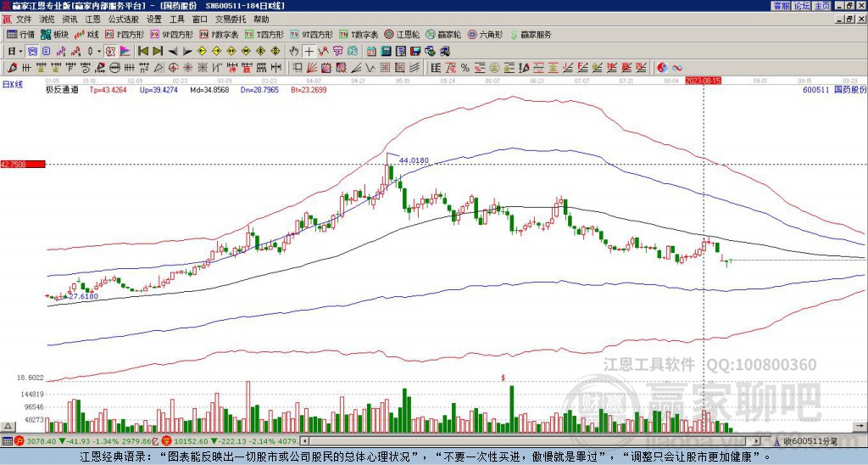Expand the candlestick chart type dropdown arrow
This screenshot has height=465, width=868.
click(99, 52)
